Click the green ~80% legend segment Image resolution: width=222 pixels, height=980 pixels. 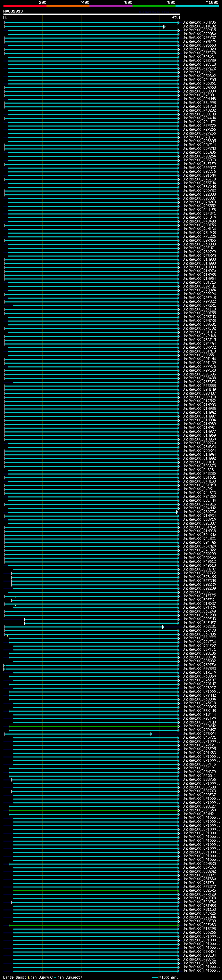click(154, 6)
